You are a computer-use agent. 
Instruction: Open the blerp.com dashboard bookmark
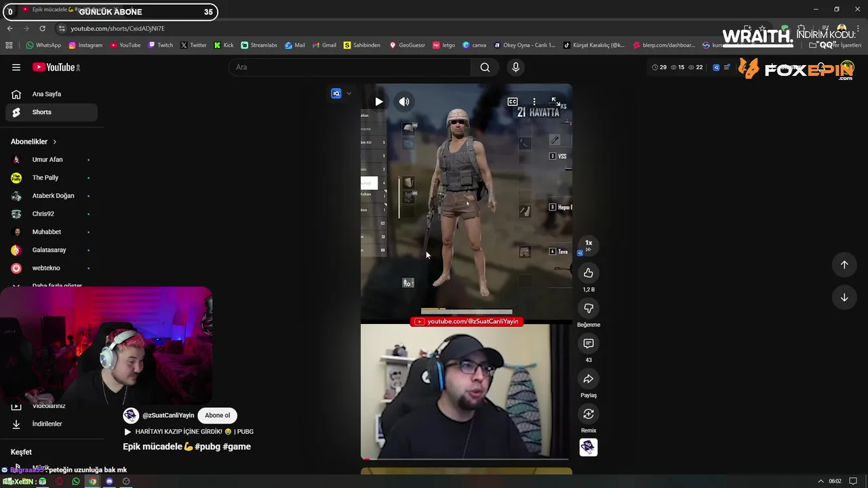click(x=664, y=45)
